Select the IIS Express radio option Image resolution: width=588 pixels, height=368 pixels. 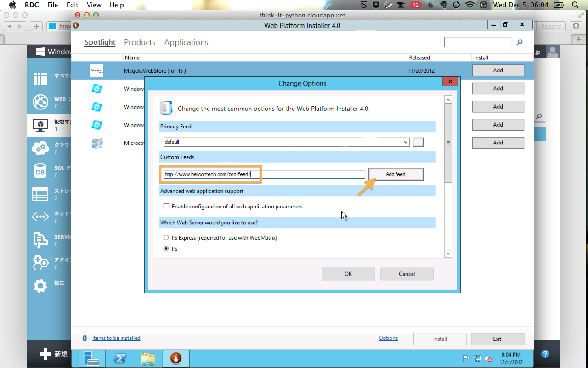pyautogui.click(x=166, y=238)
